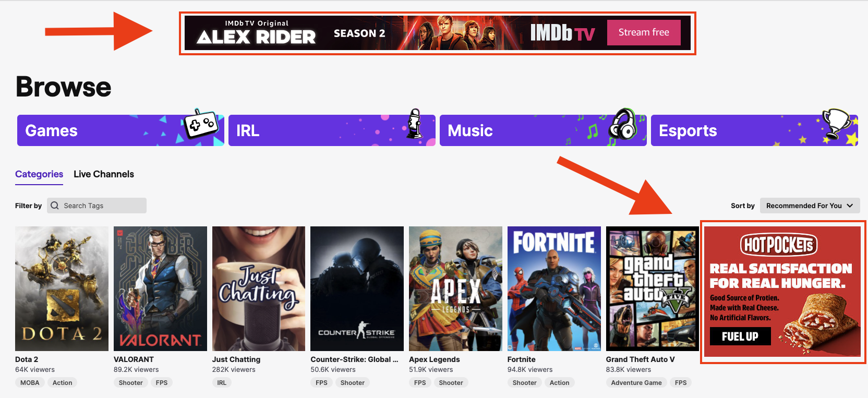The image size is (868, 398).
Task: Click the Fortnite title link
Action: [x=522, y=359]
